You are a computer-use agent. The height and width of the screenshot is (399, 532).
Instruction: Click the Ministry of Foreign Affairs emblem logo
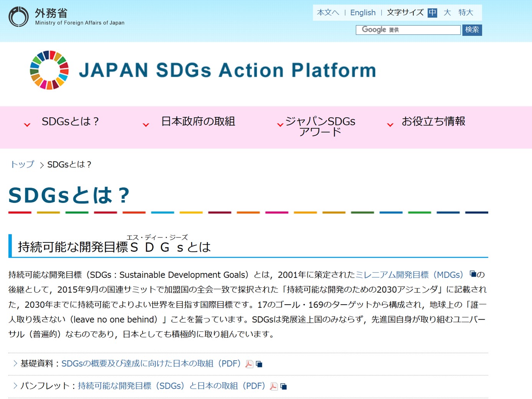coord(18,17)
